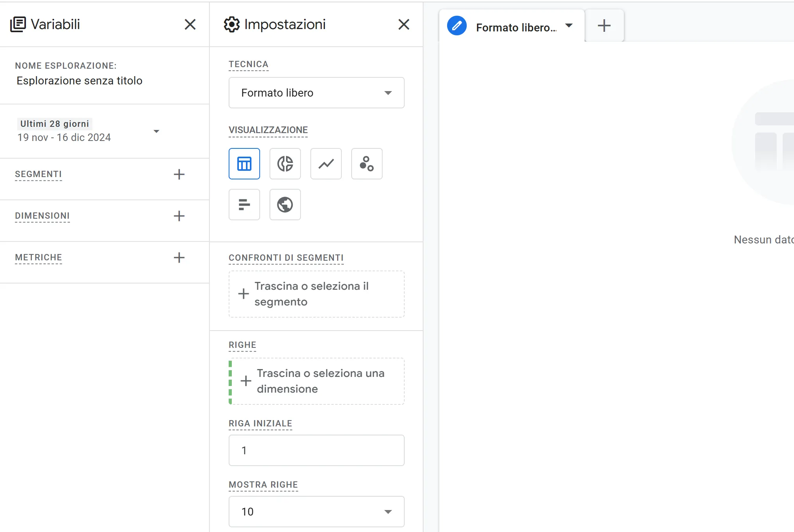The width and height of the screenshot is (794, 532).
Task: Click Trascina o seleziona una dimensione
Action: (316, 381)
